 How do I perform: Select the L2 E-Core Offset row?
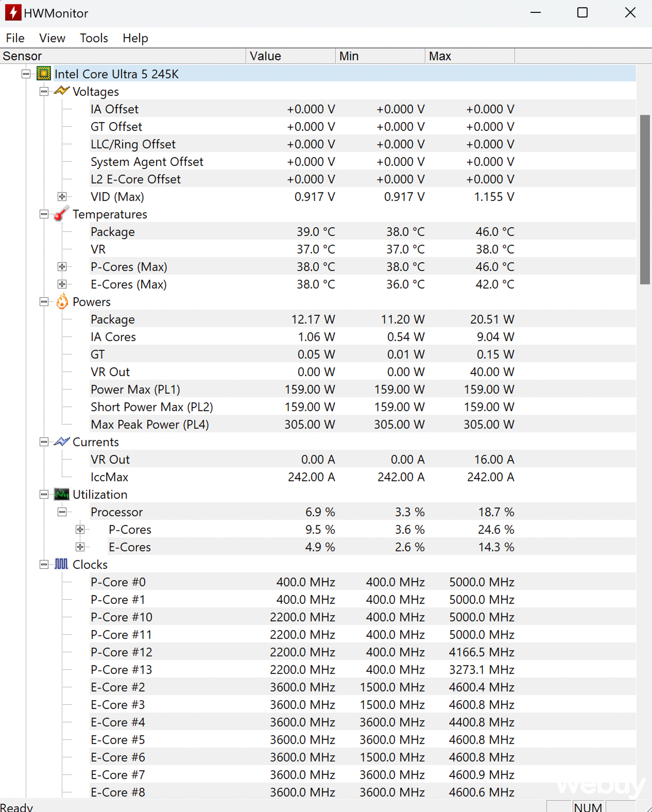[x=363, y=179]
